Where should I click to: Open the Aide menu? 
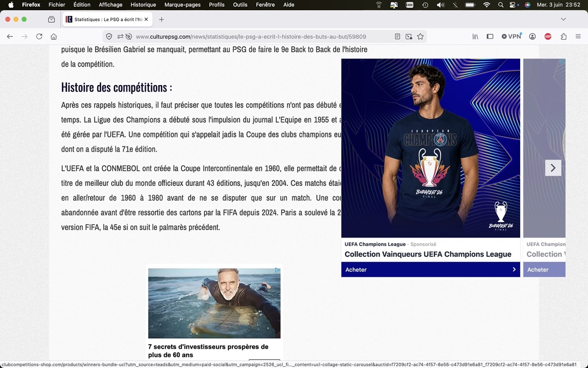point(289,5)
